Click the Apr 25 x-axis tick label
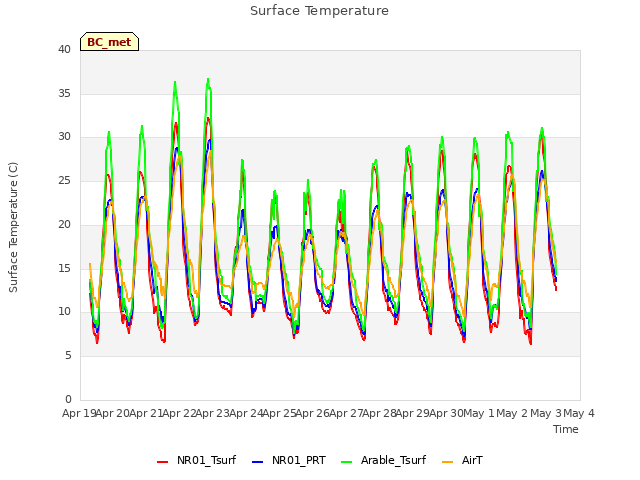640x480 pixels. (279, 413)
